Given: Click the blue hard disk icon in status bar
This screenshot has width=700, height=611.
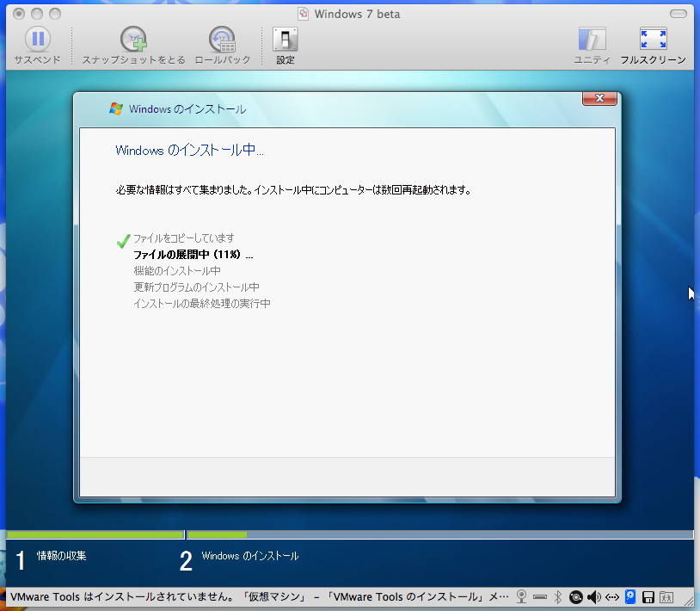Looking at the screenshot, I should (x=629, y=596).
